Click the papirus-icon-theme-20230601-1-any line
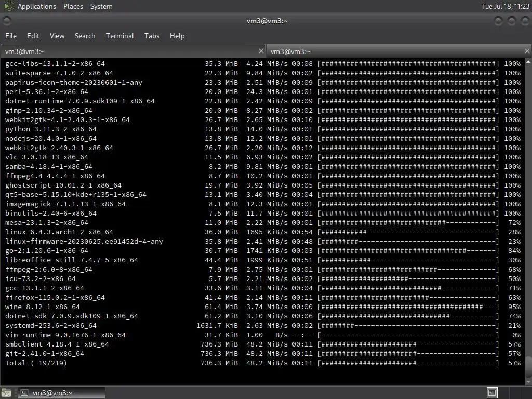The width and height of the screenshot is (532, 399). coord(262,82)
